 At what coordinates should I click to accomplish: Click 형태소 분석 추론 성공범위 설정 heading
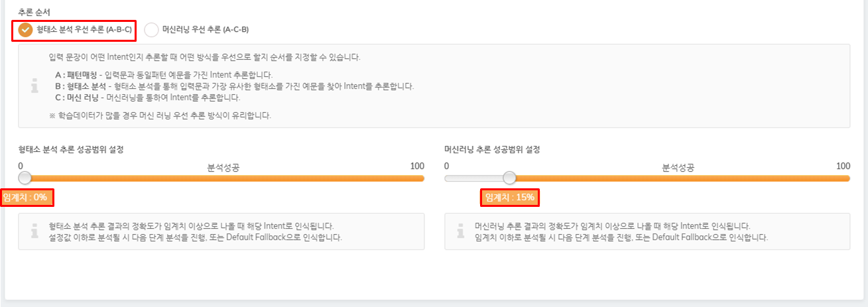point(71,150)
